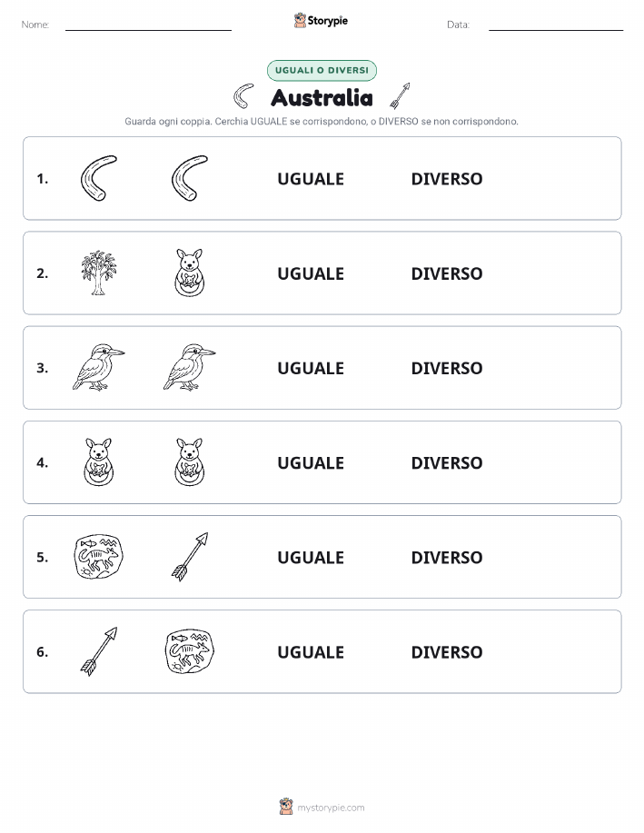The height and width of the screenshot is (833, 644).
Task: Click the tree picture in row 2
Action: click(x=98, y=273)
